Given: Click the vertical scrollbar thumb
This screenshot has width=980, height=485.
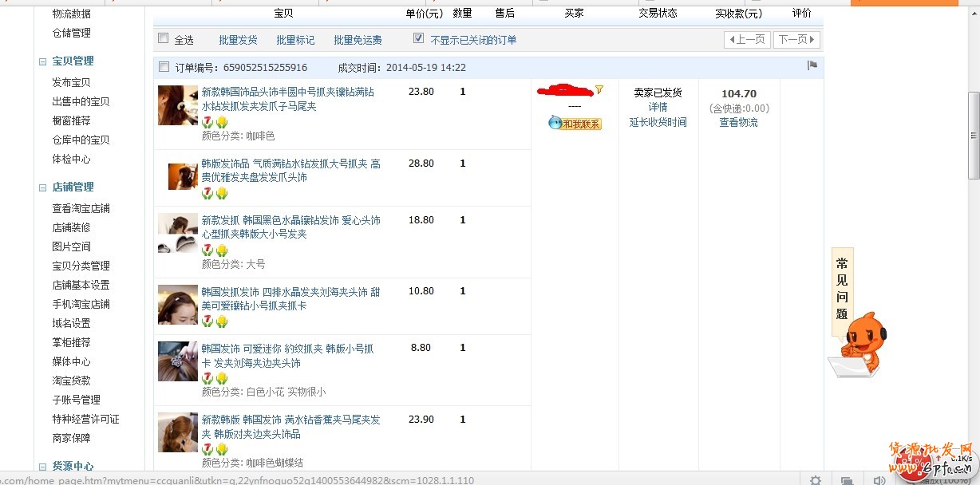Looking at the screenshot, I should click(x=973, y=136).
